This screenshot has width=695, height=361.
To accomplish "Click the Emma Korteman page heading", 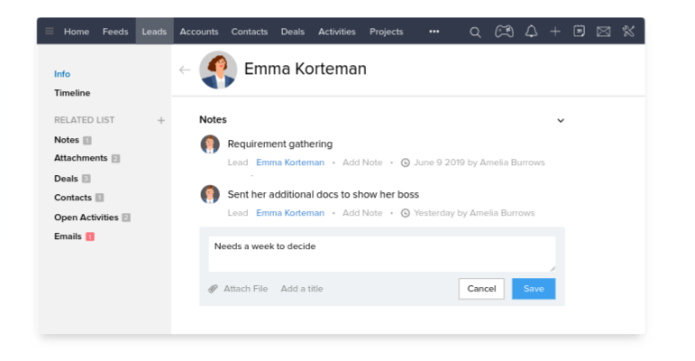I will click(x=305, y=69).
